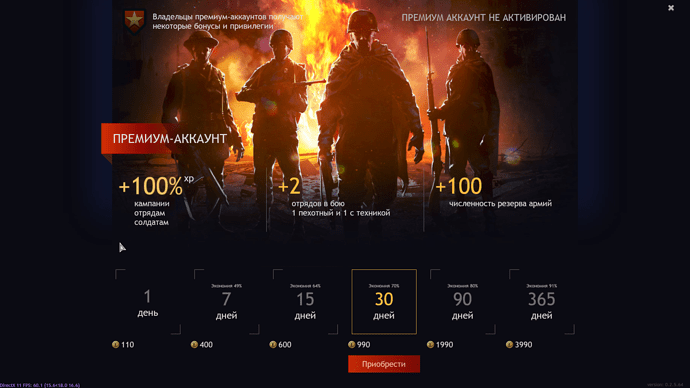Click the star shield premium emblem
This screenshot has height=388, width=690.
(134, 21)
